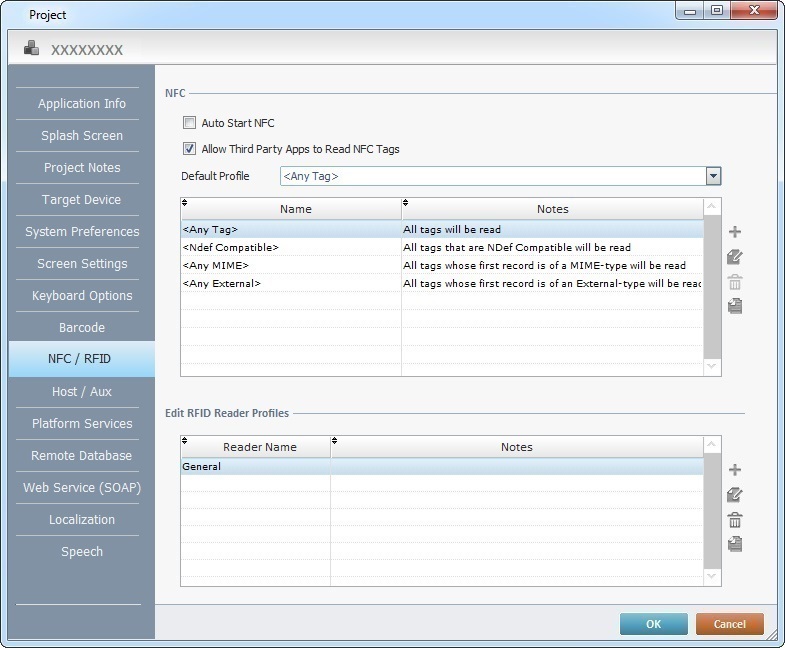Sort RFID profiles by Reader Name column

pyautogui.click(x=259, y=447)
